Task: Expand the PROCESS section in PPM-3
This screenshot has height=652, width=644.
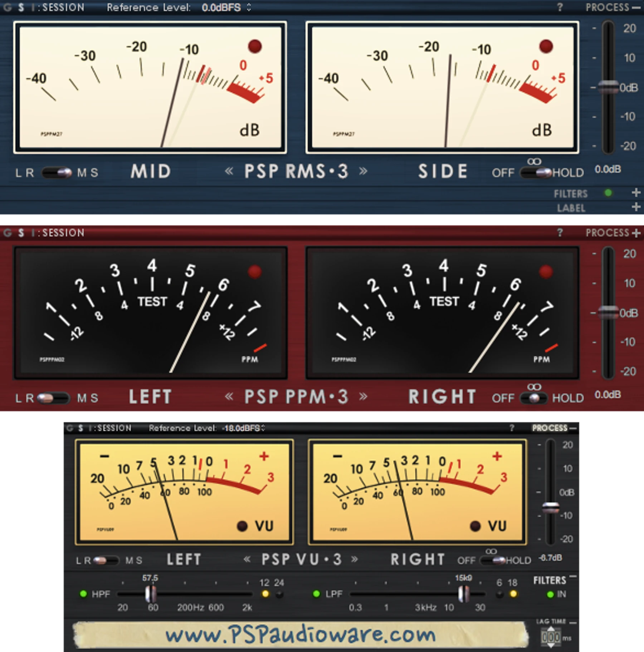Action: [x=636, y=233]
